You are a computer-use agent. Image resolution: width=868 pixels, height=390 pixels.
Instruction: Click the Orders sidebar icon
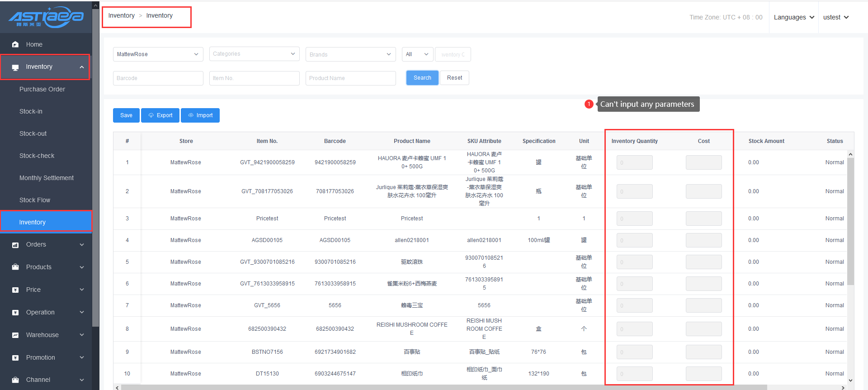tap(15, 245)
